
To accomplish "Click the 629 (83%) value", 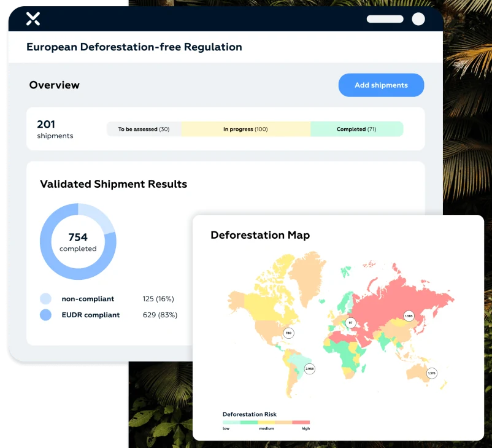I will tap(160, 315).
